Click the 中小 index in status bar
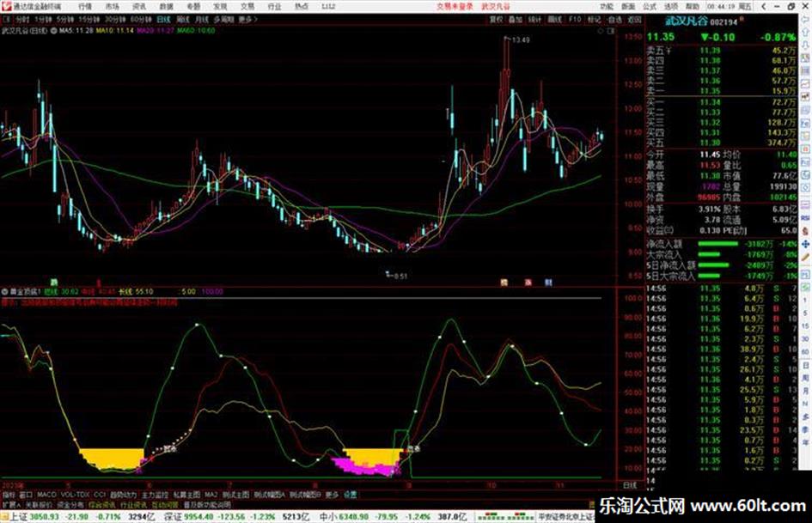Image resolution: width=812 pixels, height=523 pixels. [328, 517]
